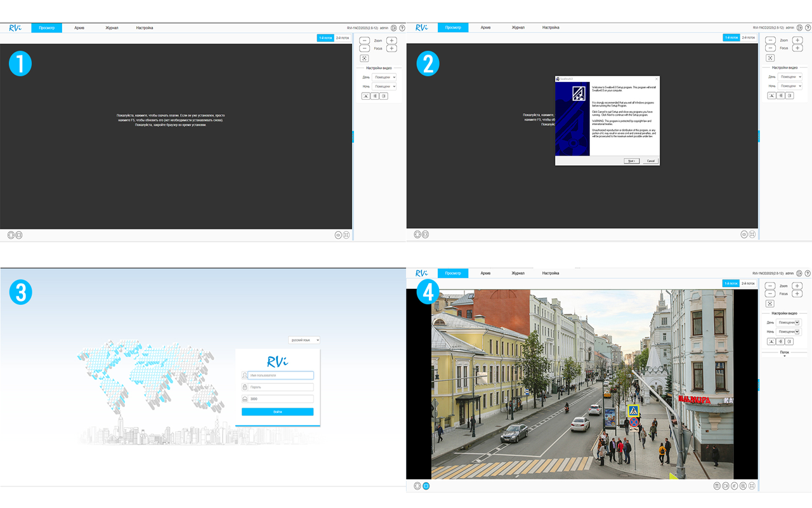Select the aspect ratio icon at bottom-left
Screen dimensions: 812x508
417,485
